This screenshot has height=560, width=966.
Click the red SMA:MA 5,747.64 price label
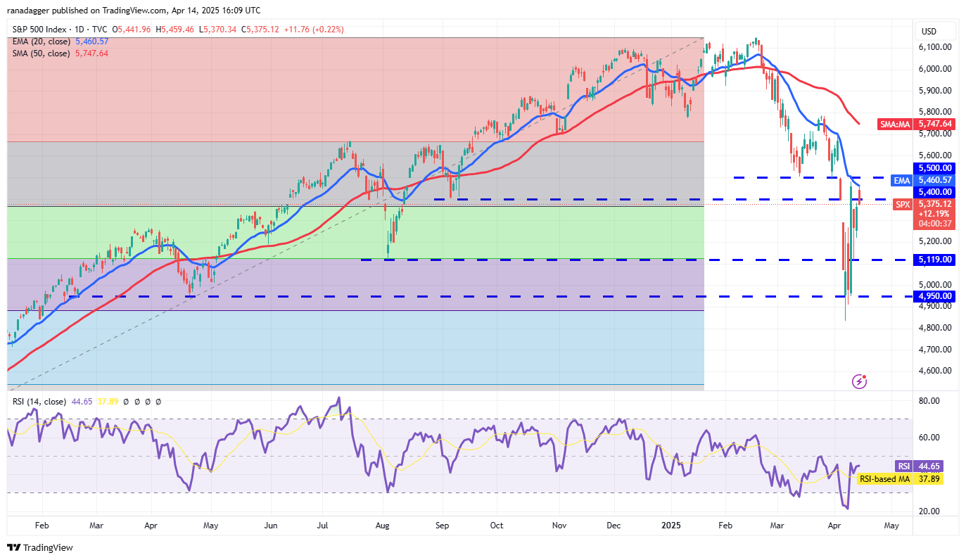(x=917, y=124)
